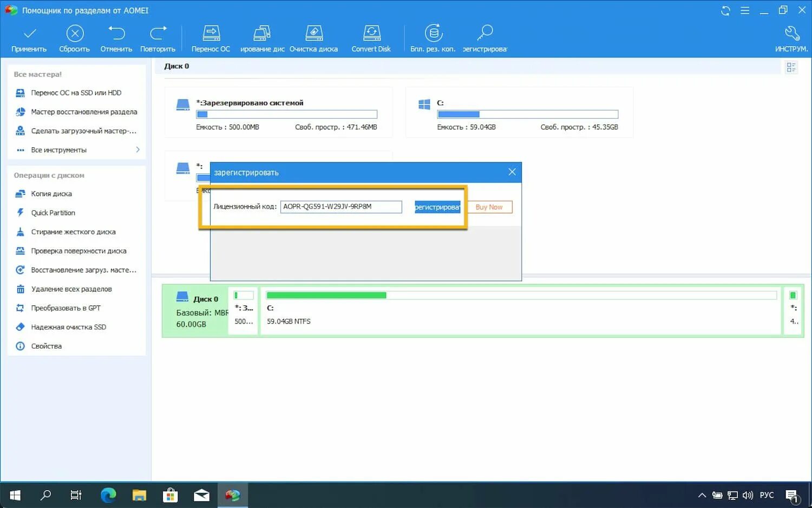This screenshot has height=508, width=812.
Task: Open the ИНСТРУМ. tools wrench icon
Action: 792,39
